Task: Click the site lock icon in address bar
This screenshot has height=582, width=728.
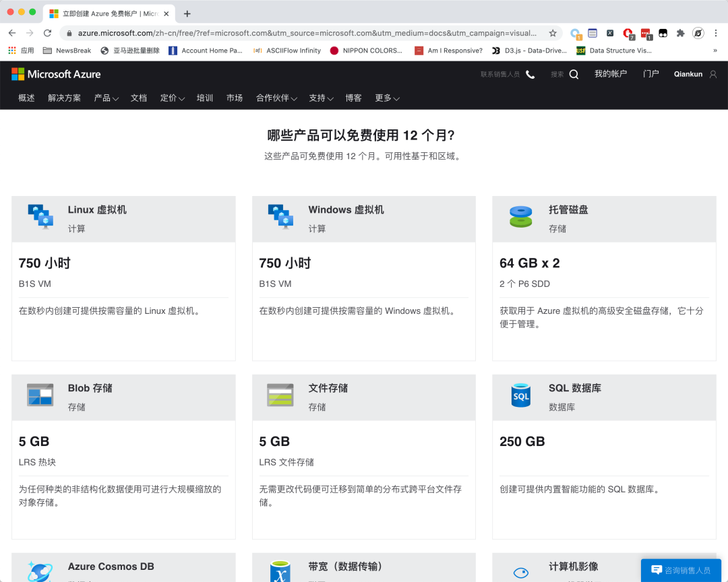Action: tap(69, 34)
